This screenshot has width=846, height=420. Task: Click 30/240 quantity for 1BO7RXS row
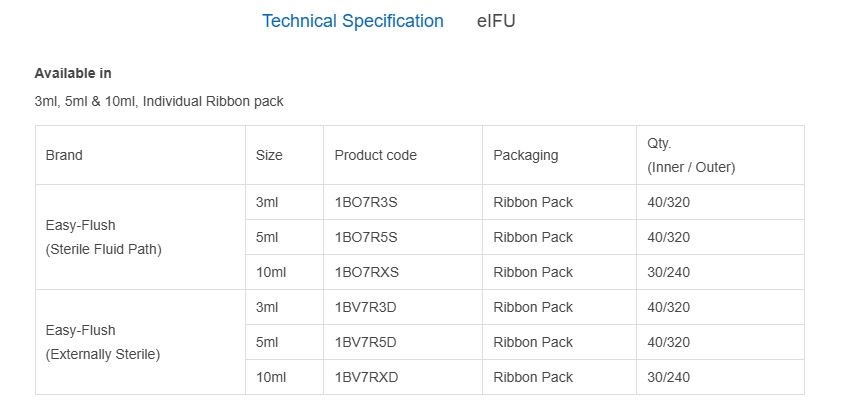720,272
